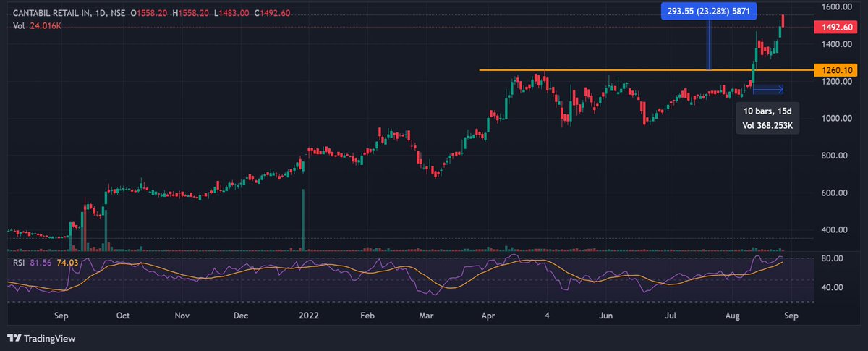The width and height of the screenshot is (868, 351).
Task: Click the 1400.00 price axis label
Action: (x=835, y=44)
